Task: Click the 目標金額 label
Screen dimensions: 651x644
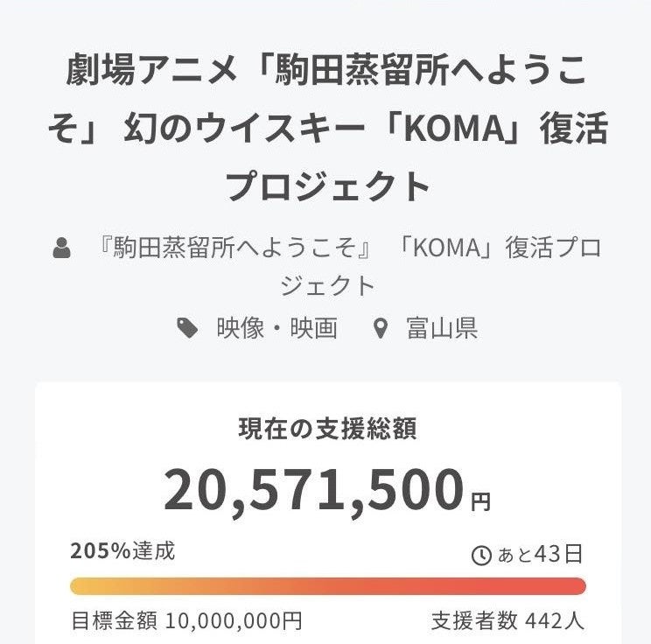Action: click(114, 620)
